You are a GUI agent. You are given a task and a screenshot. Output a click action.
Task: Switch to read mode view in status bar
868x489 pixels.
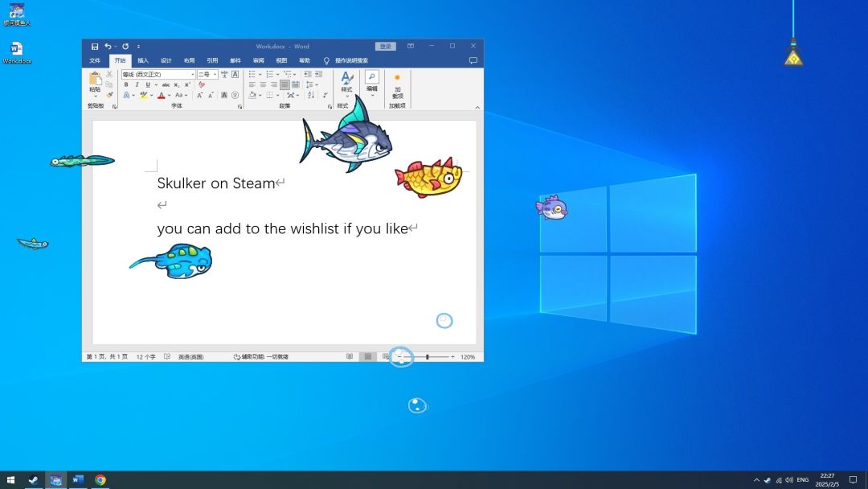[350, 356]
